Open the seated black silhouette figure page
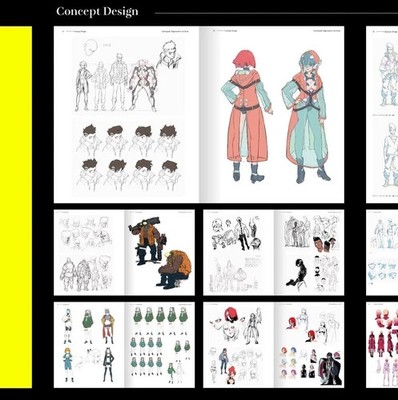The width and height of the screenshot is (398, 400). point(309,253)
